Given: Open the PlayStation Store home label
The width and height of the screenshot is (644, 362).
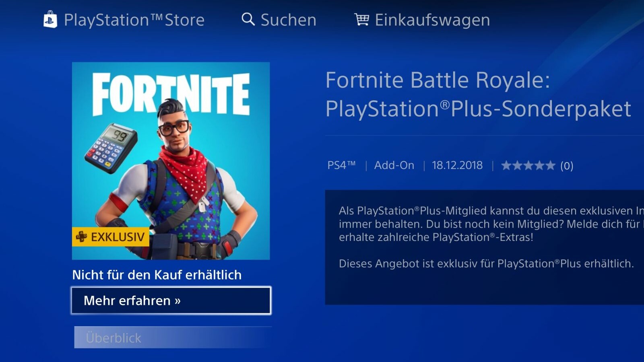Looking at the screenshot, I should click(x=134, y=20).
